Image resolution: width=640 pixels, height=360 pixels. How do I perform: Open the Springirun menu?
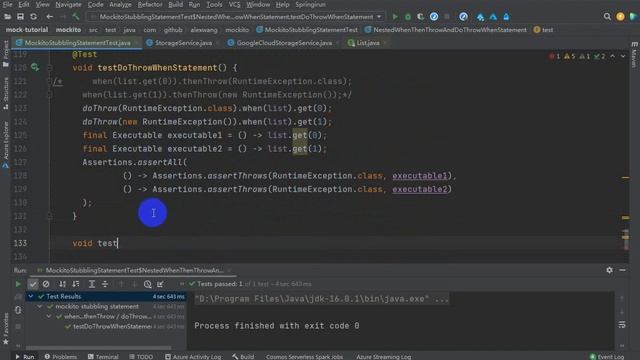311,4
